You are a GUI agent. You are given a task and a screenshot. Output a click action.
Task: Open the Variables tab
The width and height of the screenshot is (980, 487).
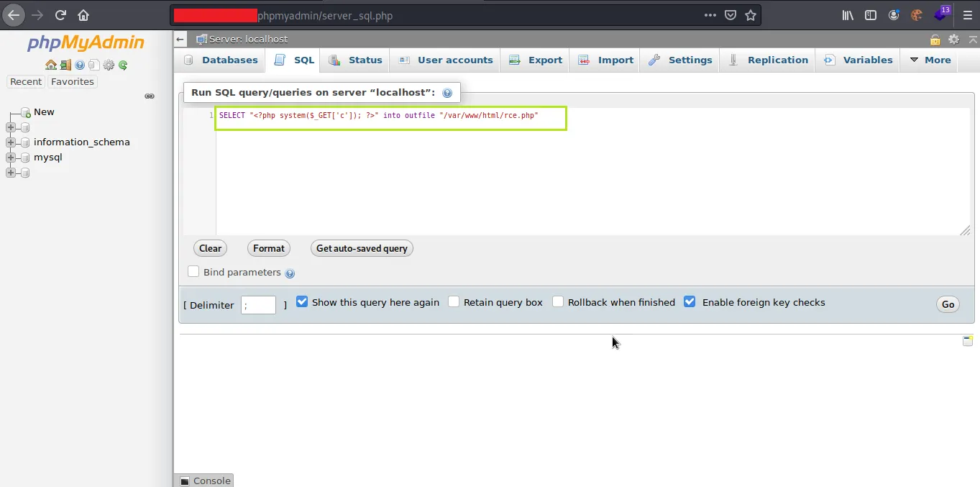[x=858, y=60]
